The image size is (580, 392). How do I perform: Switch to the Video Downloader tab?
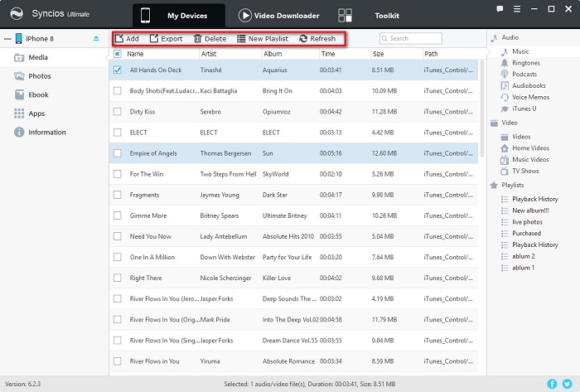279,16
